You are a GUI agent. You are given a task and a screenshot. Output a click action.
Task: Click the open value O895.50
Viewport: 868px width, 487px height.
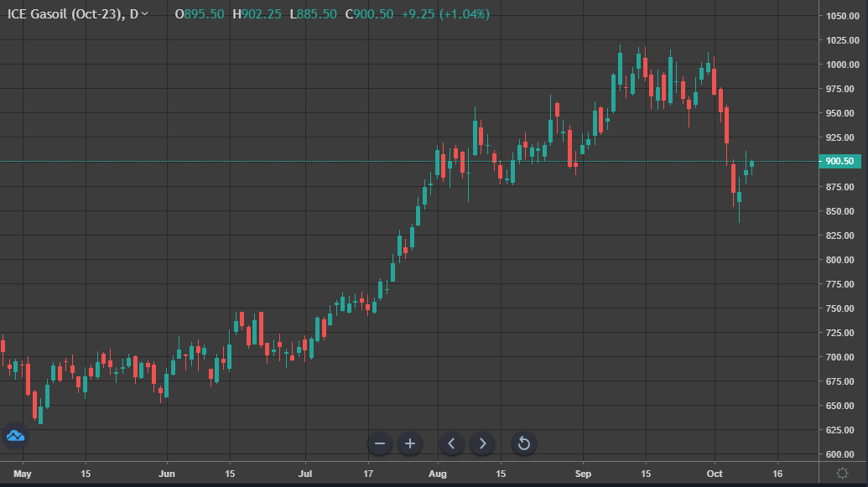click(x=200, y=14)
